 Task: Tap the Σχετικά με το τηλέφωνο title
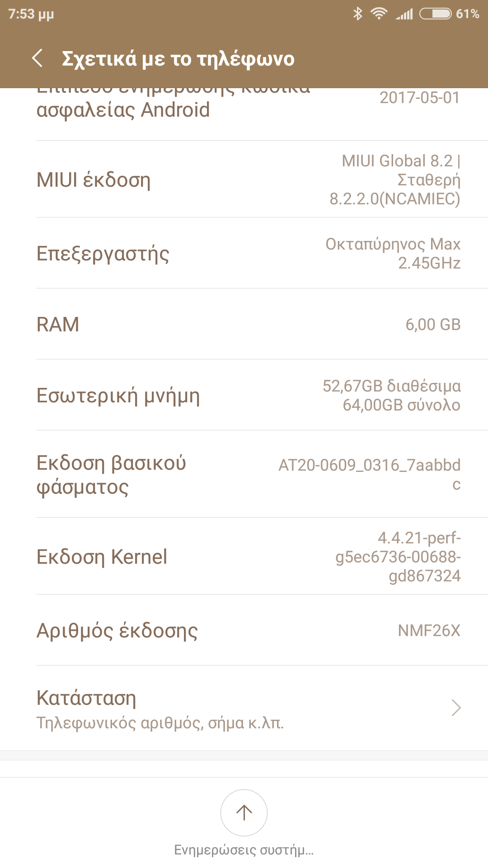coord(178,59)
